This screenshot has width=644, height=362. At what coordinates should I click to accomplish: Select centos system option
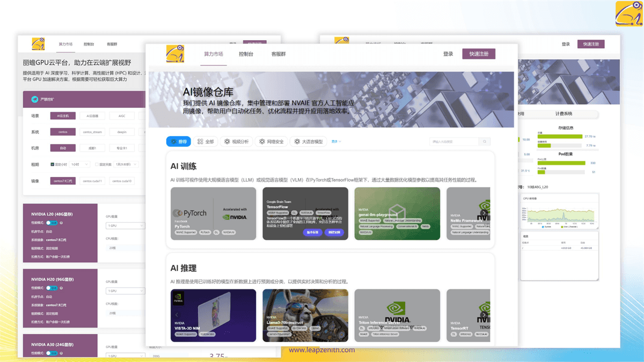(x=63, y=131)
